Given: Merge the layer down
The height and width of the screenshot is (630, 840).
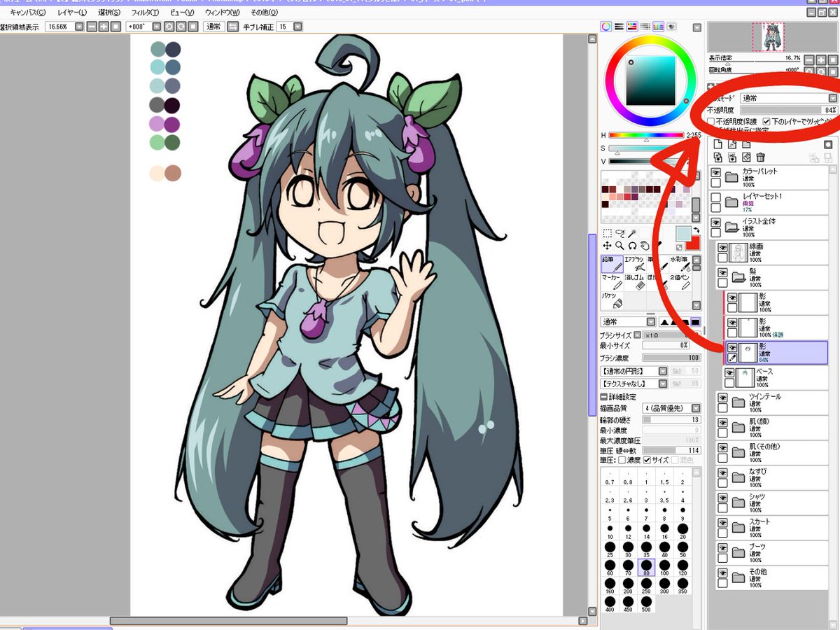Looking at the screenshot, I should coord(731,157).
